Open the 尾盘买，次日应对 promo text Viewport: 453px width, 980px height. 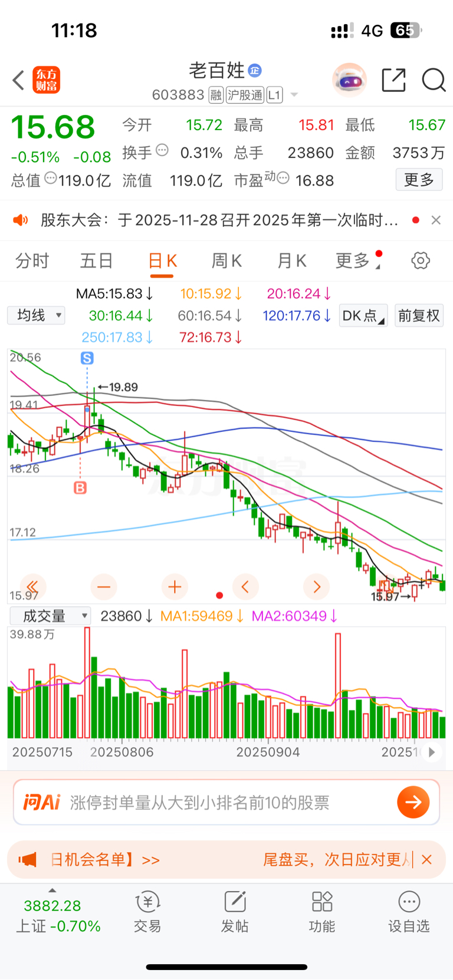click(337, 860)
